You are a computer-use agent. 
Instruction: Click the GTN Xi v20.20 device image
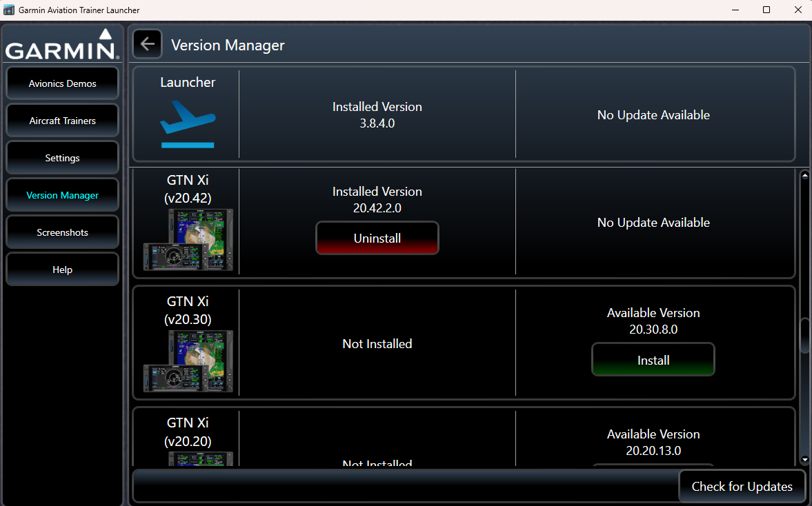(188, 459)
